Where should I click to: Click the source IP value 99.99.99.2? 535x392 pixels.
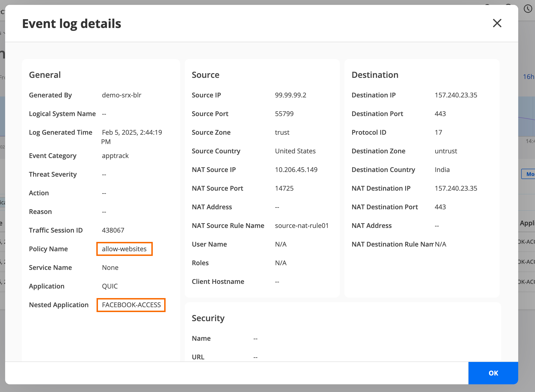tap(290, 95)
